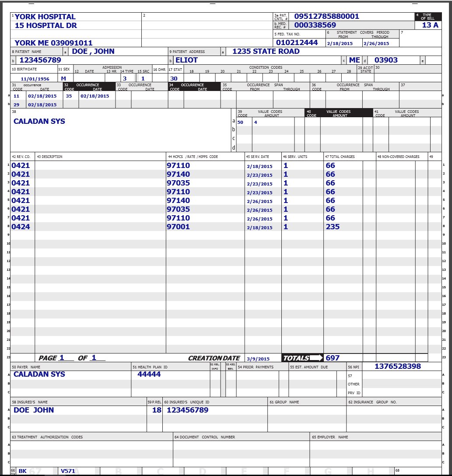Click service date 2/18/2015 on line 1
The width and height of the screenshot is (452, 476).
[259, 167]
